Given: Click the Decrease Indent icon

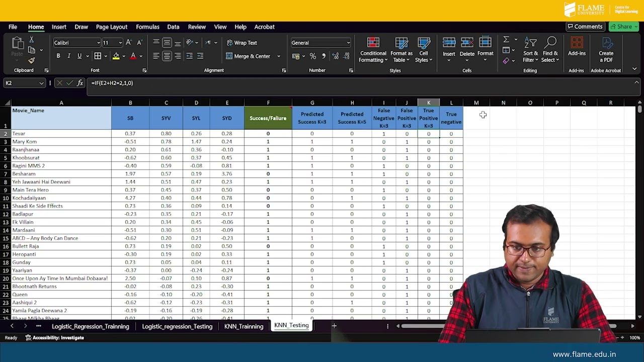Looking at the screenshot, I should coord(189,56).
